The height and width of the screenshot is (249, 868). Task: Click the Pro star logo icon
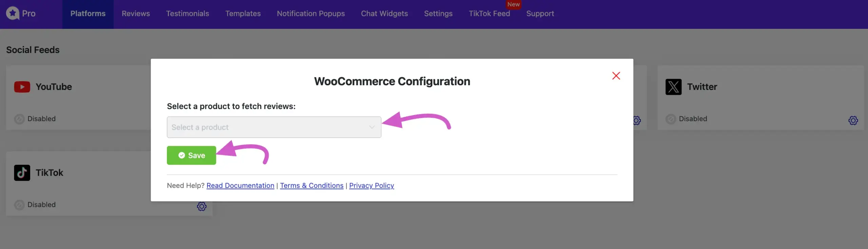tap(13, 13)
